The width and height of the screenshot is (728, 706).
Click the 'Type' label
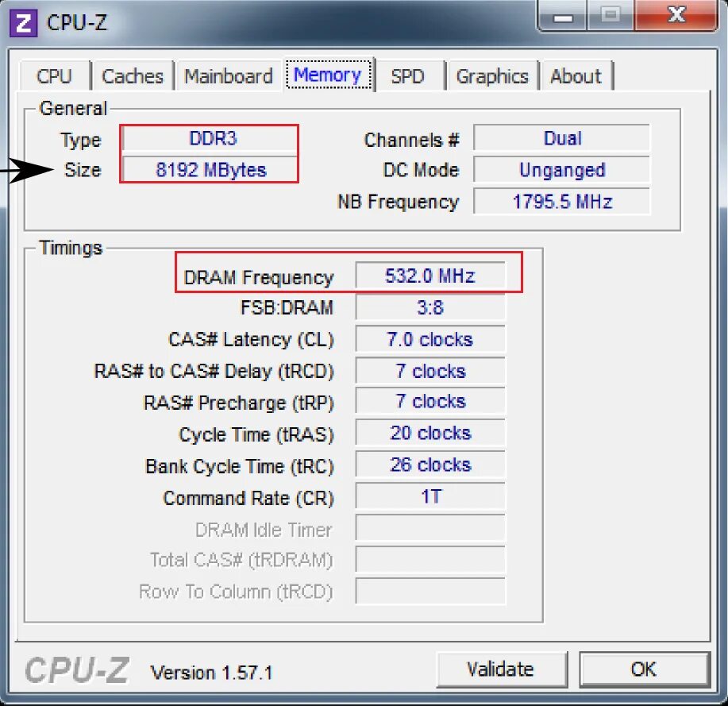(x=81, y=141)
